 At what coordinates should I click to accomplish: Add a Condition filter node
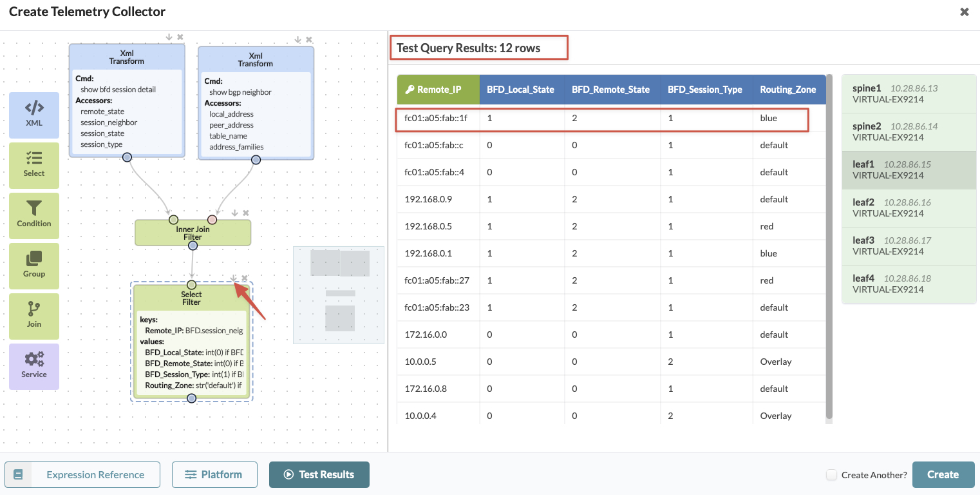pyautogui.click(x=34, y=216)
